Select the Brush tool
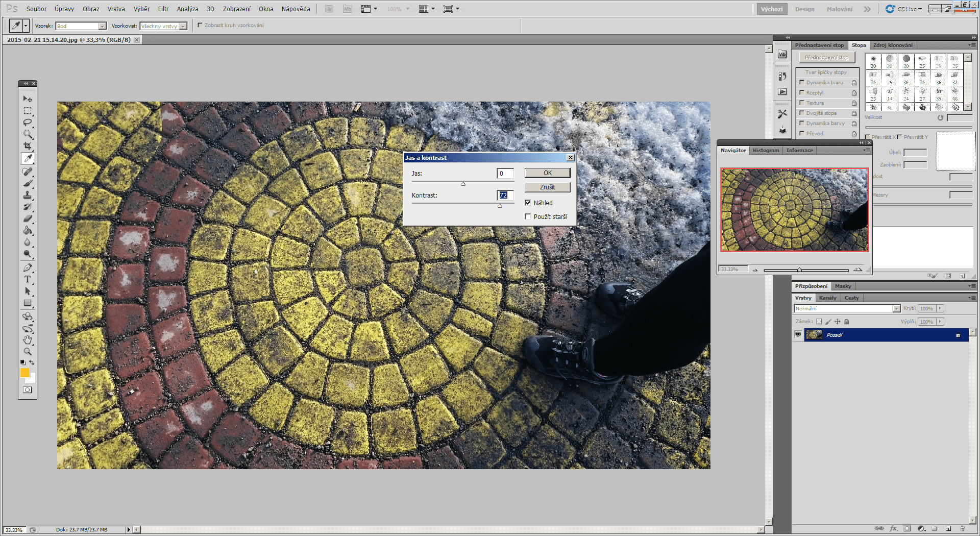The height and width of the screenshot is (536, 980). [x=28, y=184]
